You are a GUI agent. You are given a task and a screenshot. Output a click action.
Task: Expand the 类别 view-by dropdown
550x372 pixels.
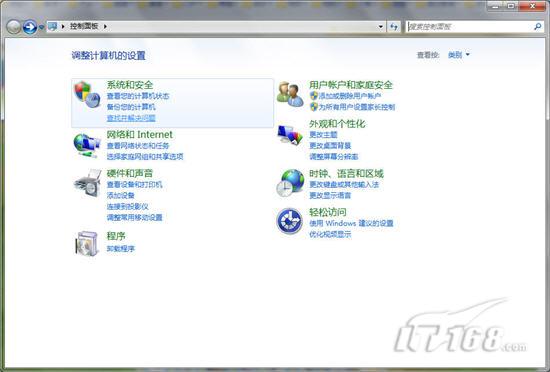[458, 55]
